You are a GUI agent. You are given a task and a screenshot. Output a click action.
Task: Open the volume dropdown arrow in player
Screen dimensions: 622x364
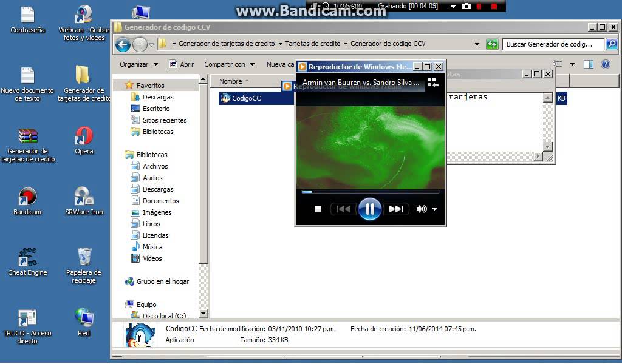(x=435, y=209)
